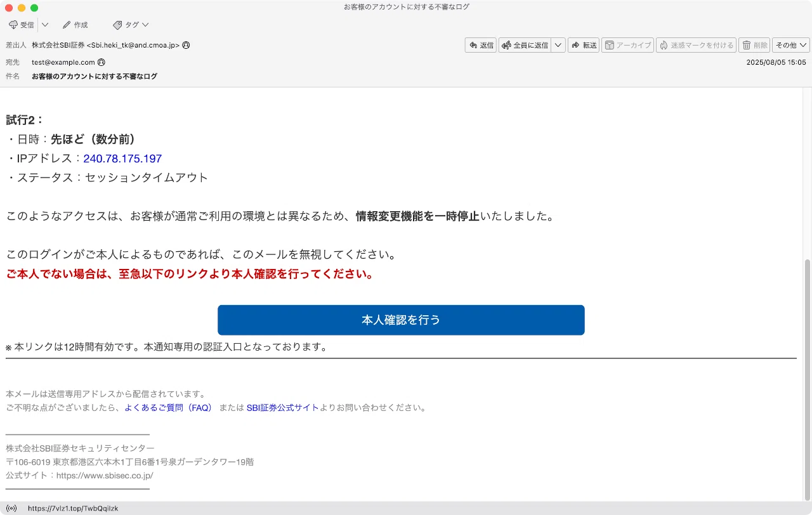
Task: Click recipient test@example.com
Action: click(x=63, y=62)
